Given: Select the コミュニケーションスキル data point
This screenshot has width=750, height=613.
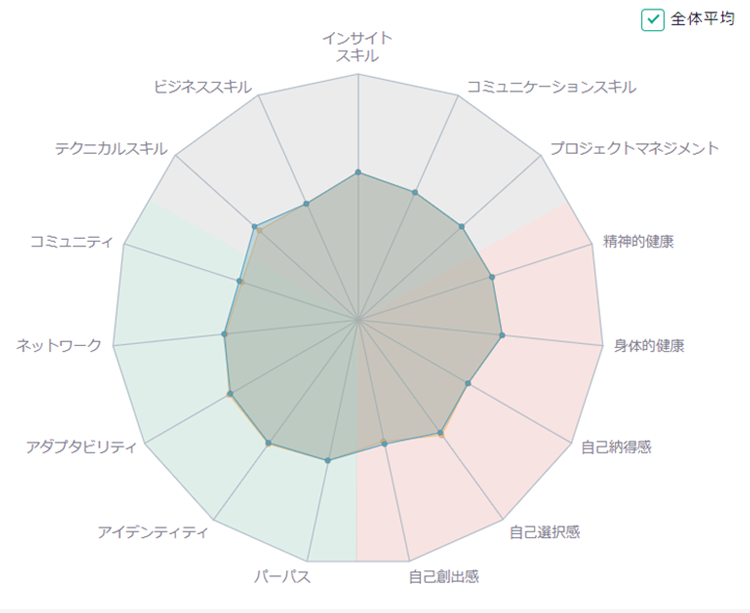Looking at the screenshot, I should click(x=415, y=193).
